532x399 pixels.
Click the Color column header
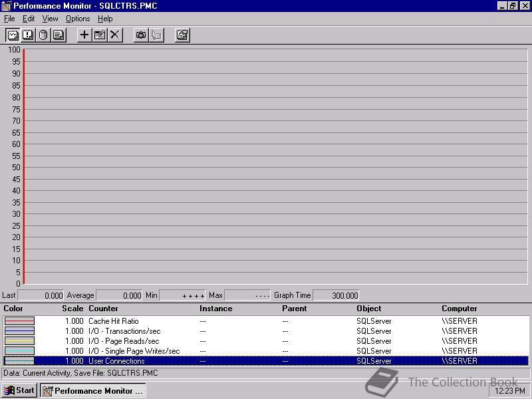(x=13, y=309)
